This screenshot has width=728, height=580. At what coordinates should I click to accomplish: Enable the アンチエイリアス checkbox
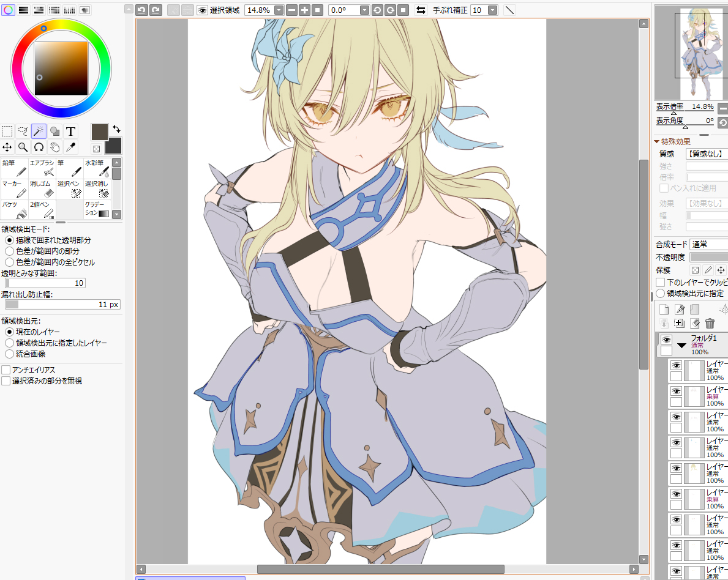pyautogui.click(x=6, y=370)
